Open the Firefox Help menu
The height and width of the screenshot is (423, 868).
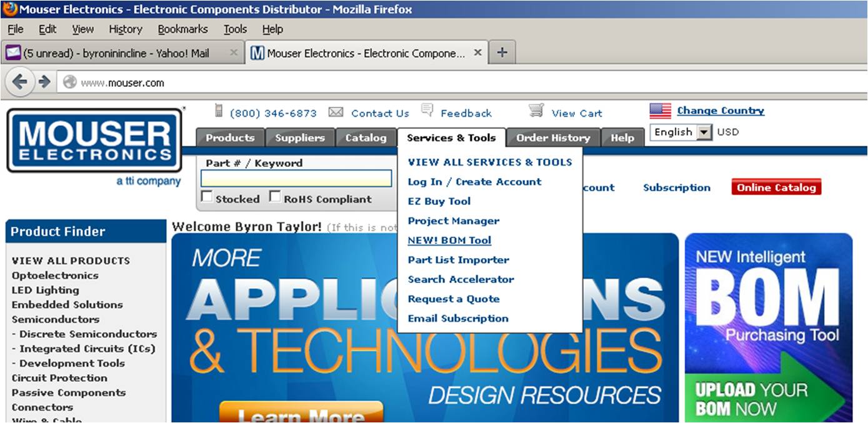coord(272,29)
